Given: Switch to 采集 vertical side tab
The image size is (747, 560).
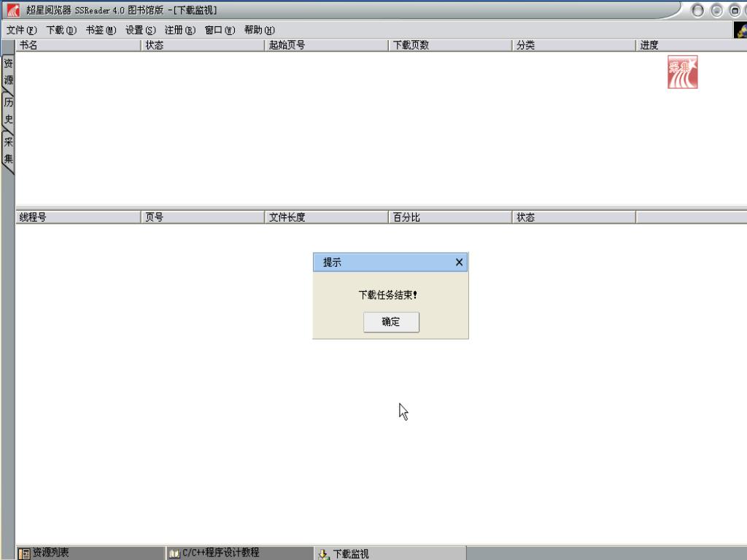Looking at the screenshot, I should tap(8, 150).
